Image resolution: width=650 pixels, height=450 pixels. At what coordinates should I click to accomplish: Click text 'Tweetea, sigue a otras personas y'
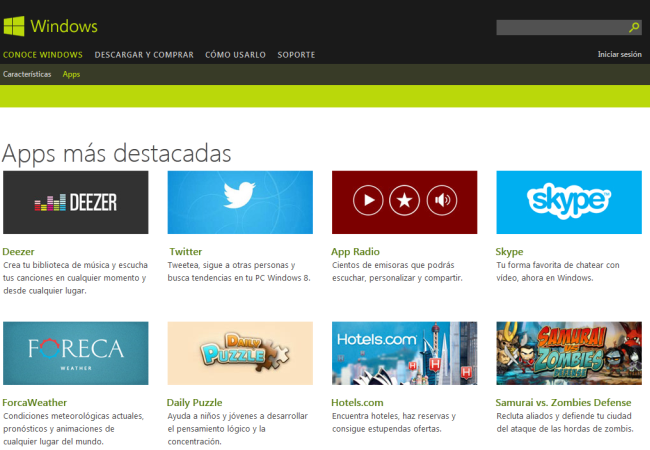click(231, 265)
